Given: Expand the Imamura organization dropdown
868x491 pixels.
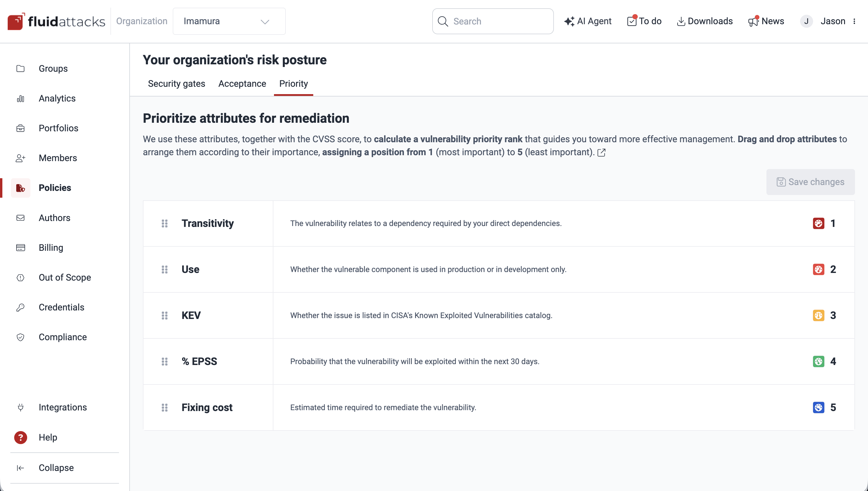Looking at the screenshot, I should pyautogui.click(x=229, y=21).
